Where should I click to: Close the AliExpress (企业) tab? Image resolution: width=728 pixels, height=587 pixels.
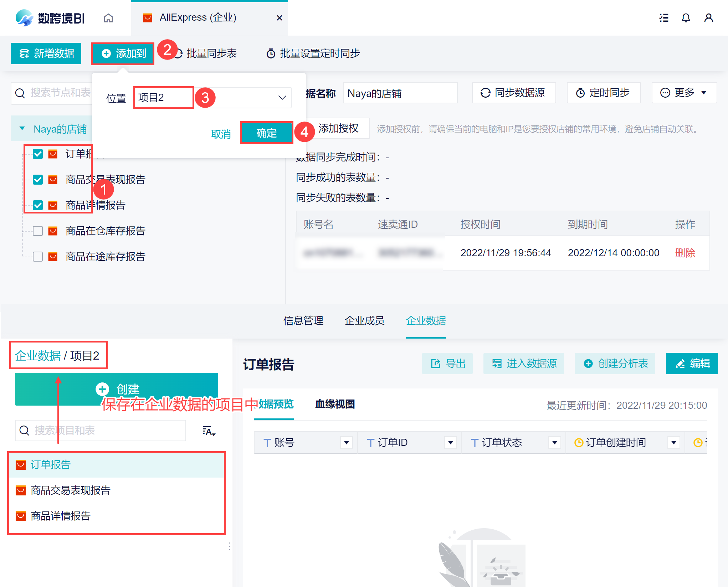[x=280, y=18]
